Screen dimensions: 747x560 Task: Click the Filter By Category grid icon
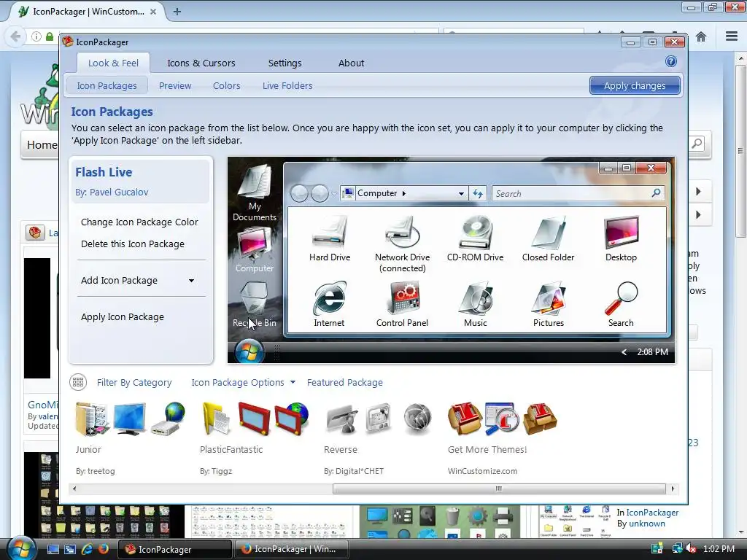coord(78,382)
